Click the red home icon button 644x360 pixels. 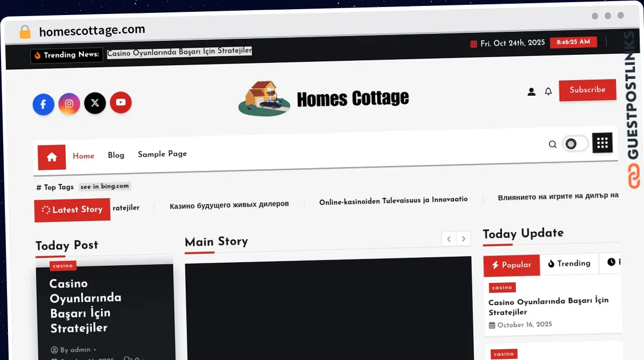coord(52,157)
